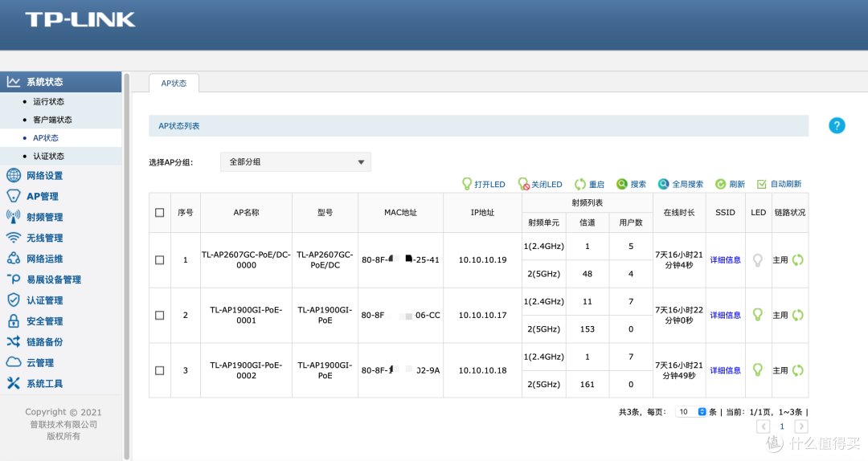Screen dimensions: 868x461
Task: Click the 网络运维 icon
Action: [14, 259]
